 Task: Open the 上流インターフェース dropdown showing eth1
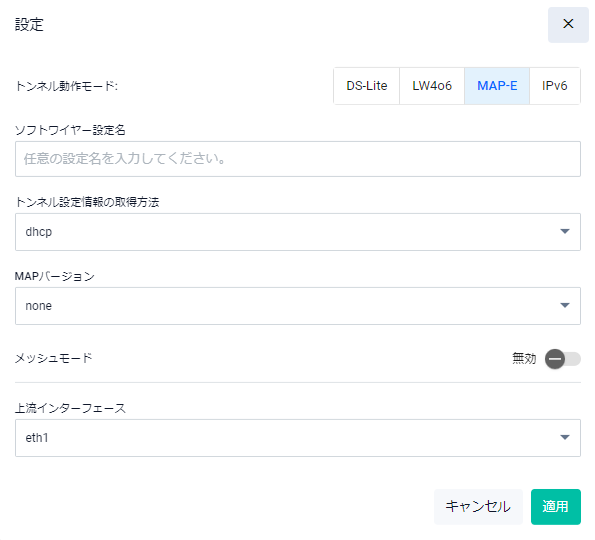(x=298, y=438)
